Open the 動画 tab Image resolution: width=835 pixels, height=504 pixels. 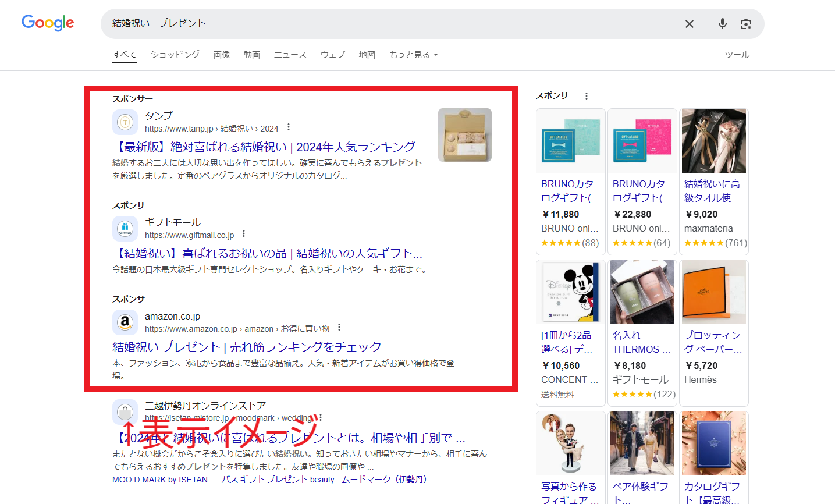point(252,55)
